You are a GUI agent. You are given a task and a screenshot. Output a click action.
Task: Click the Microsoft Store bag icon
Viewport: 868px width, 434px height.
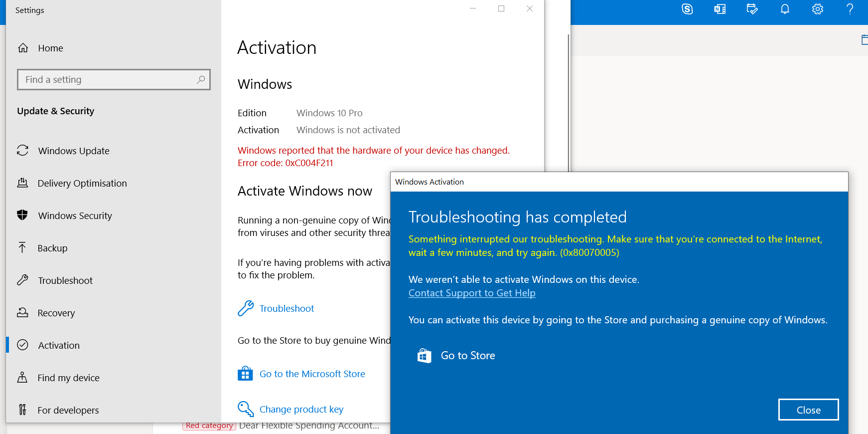coord(245,373)
